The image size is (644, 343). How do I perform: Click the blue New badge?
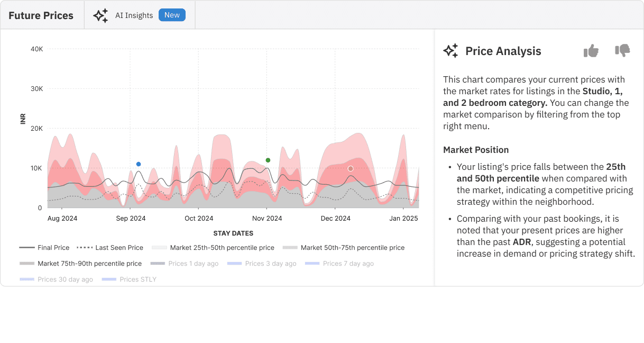pos(172,15)
